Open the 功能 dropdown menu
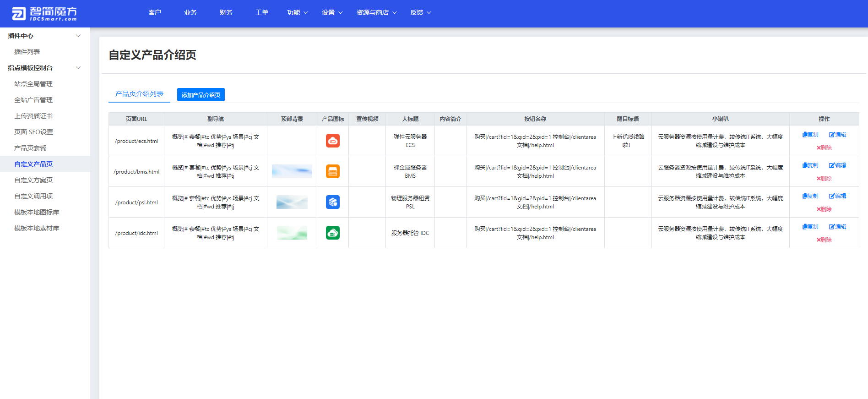The height and width of the screenshot is (399, 868). coord(297,12)
